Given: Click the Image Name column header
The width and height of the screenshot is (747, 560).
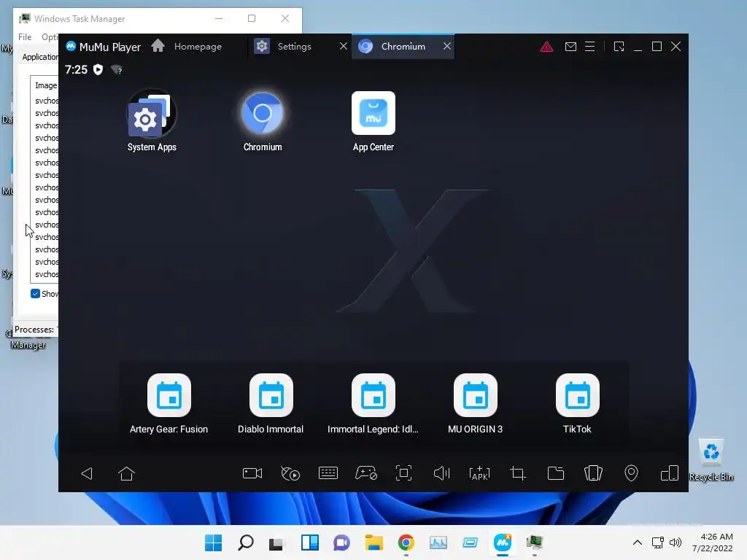Looking at the screenshot, I should [x=45, y=85].
